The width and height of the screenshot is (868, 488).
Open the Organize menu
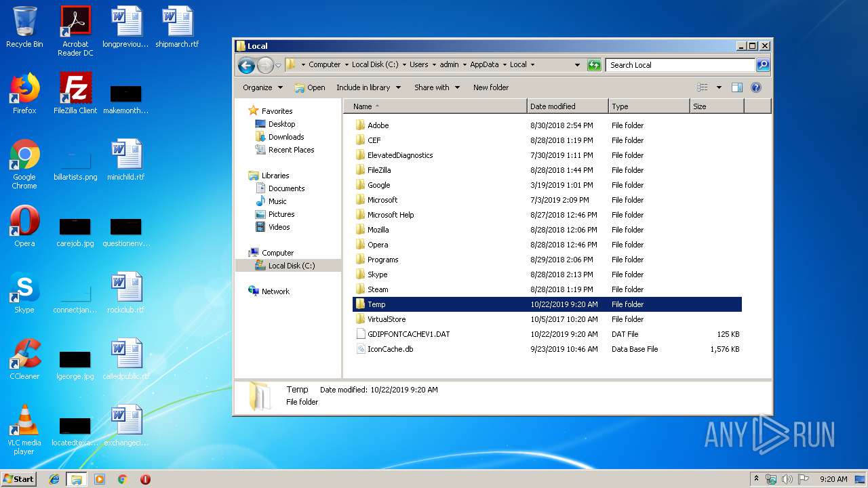tap(262, 87)
